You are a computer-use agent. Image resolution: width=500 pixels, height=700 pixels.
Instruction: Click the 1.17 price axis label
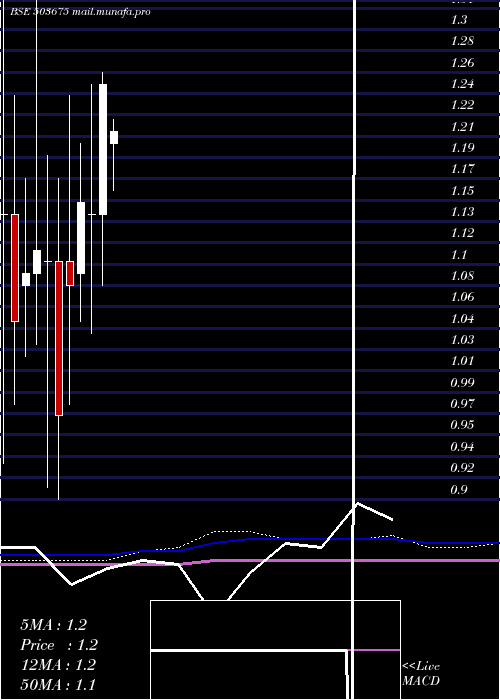tap(462, 169)
